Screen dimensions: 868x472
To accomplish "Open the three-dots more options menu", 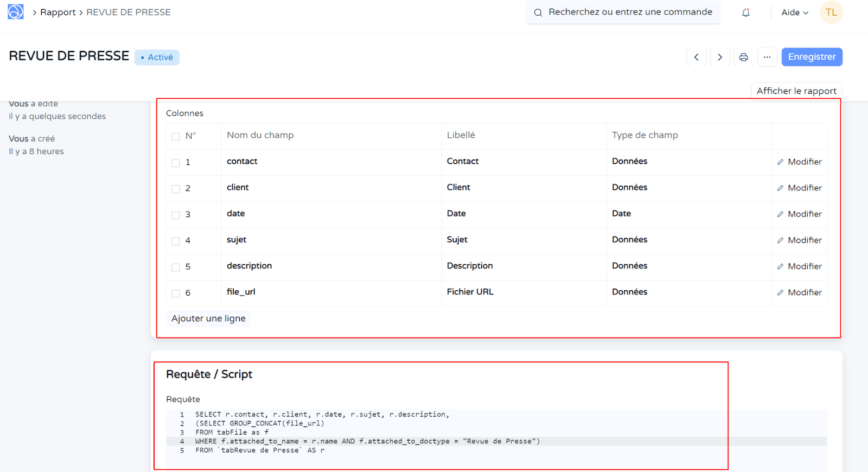I will point(767,57).
